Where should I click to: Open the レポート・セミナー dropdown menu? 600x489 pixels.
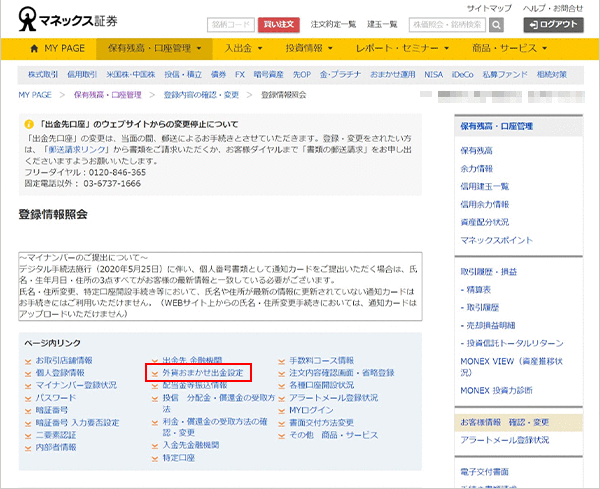point(402,49)
